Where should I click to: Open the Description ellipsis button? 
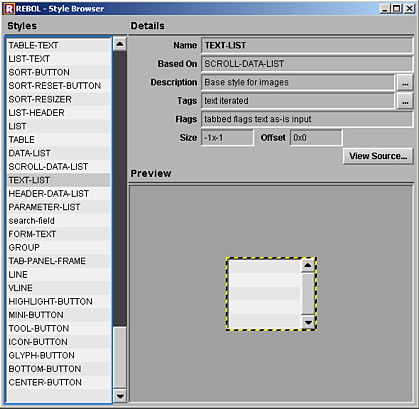click(405, 82)
